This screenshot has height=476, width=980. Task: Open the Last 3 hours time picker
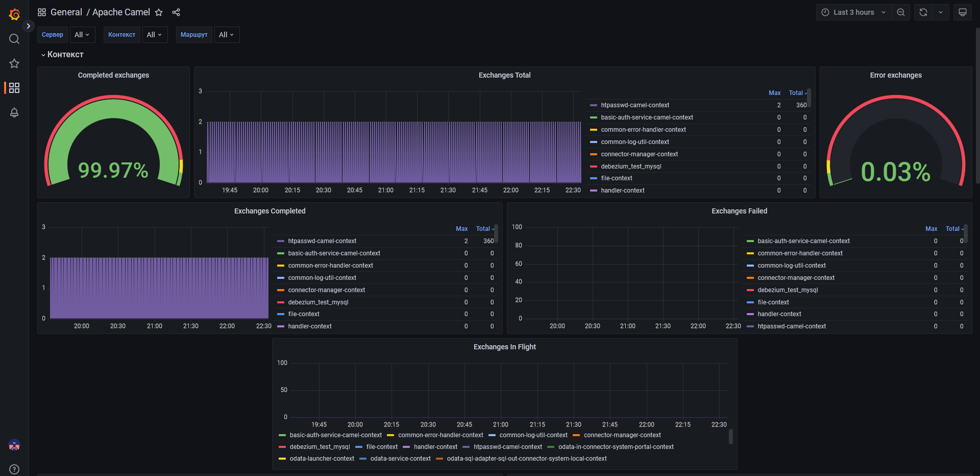(x=853, y=12)
